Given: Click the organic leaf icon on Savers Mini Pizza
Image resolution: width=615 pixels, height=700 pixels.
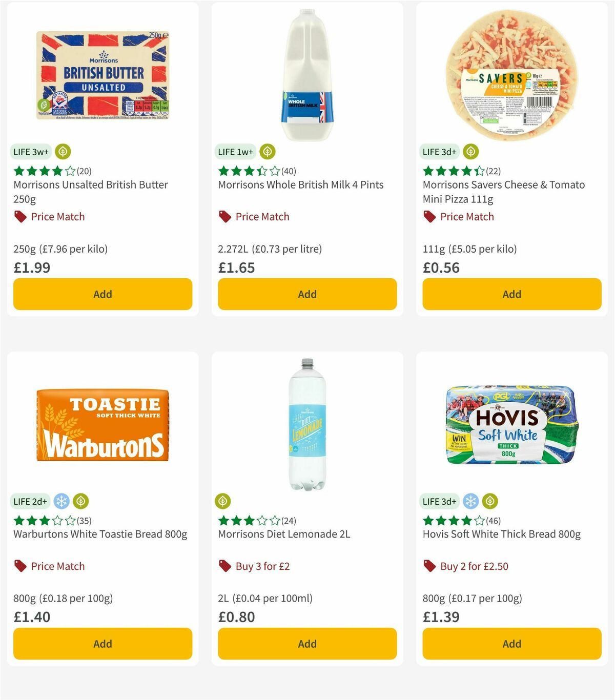Looking at the screenshot, I should click(470, 152).
